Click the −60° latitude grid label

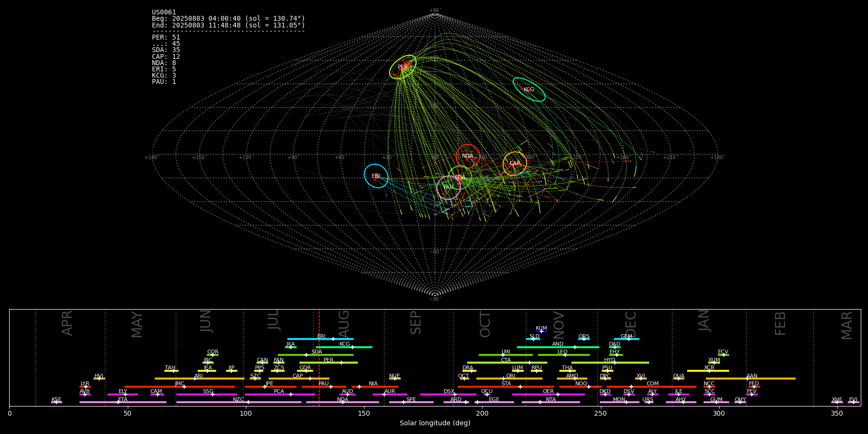pyautogui.click(x=435, y=252)
